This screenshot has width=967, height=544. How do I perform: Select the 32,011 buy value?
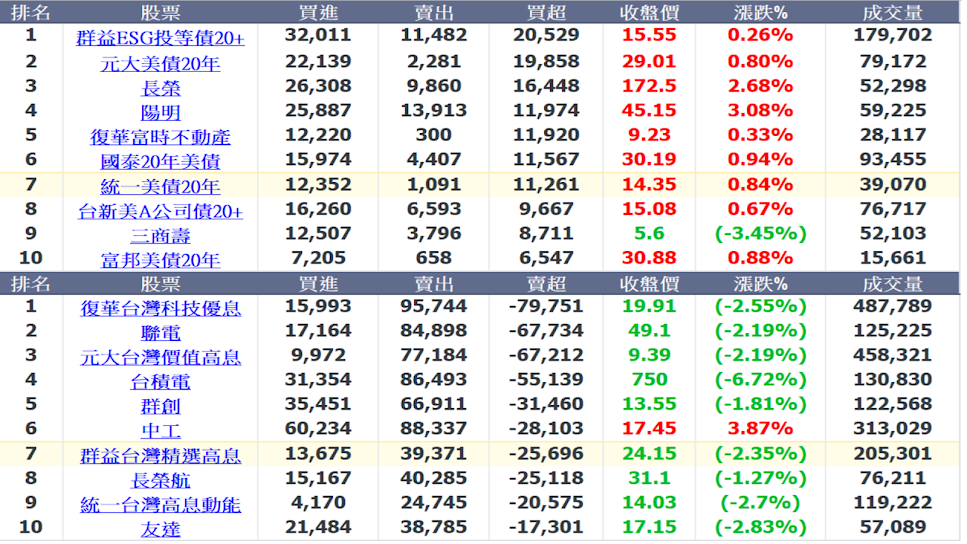(318, 35)
